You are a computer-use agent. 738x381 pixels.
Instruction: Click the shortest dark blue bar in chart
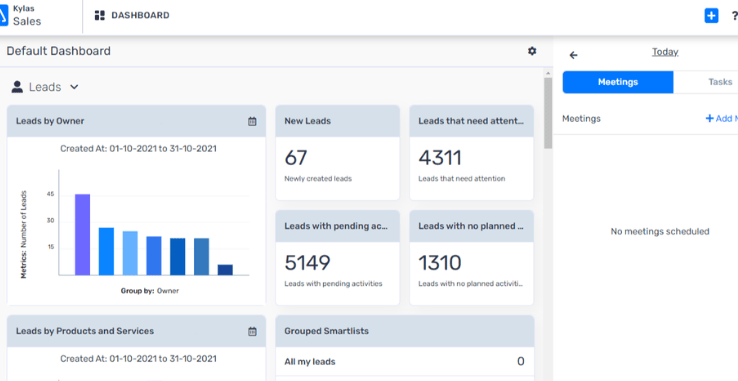pos(225,270)
